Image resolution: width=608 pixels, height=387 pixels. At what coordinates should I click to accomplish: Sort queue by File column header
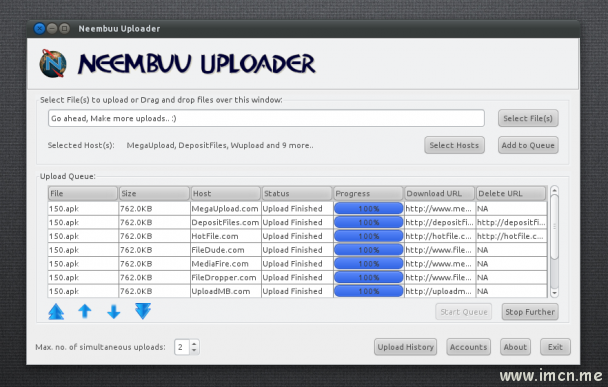click(83, 193)
